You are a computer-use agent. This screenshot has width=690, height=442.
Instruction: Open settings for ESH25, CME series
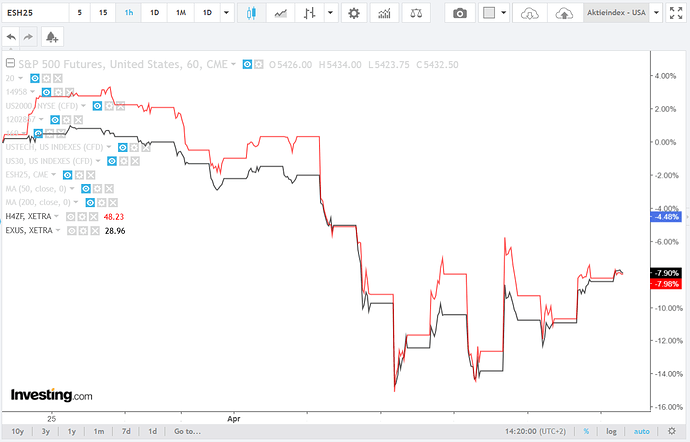(x=79, y=175)
